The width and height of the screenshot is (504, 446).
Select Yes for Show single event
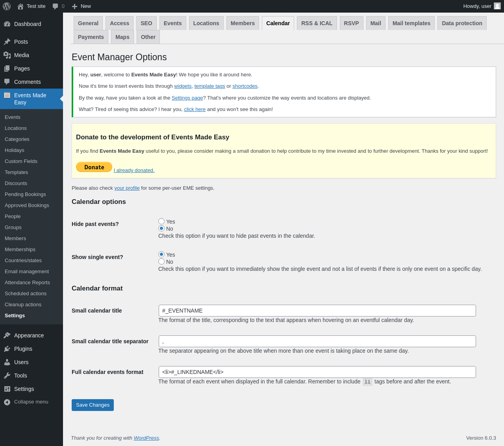(161, 254)
